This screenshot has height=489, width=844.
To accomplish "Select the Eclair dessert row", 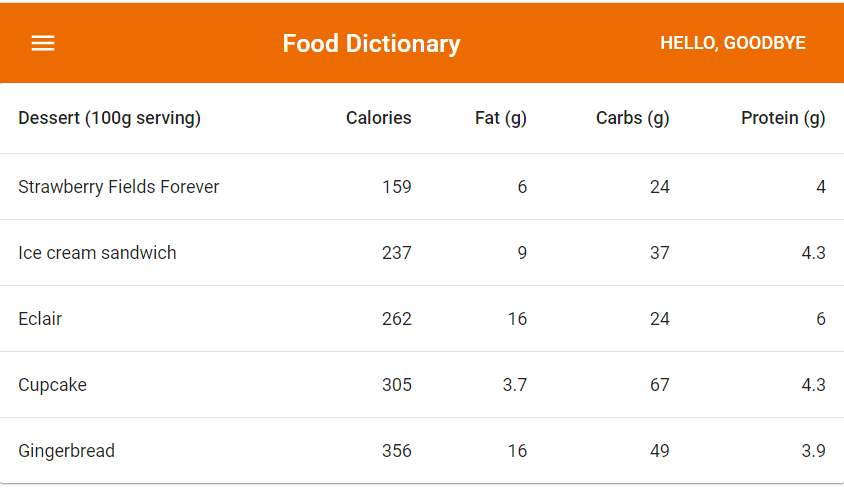I will coord(422,319).
